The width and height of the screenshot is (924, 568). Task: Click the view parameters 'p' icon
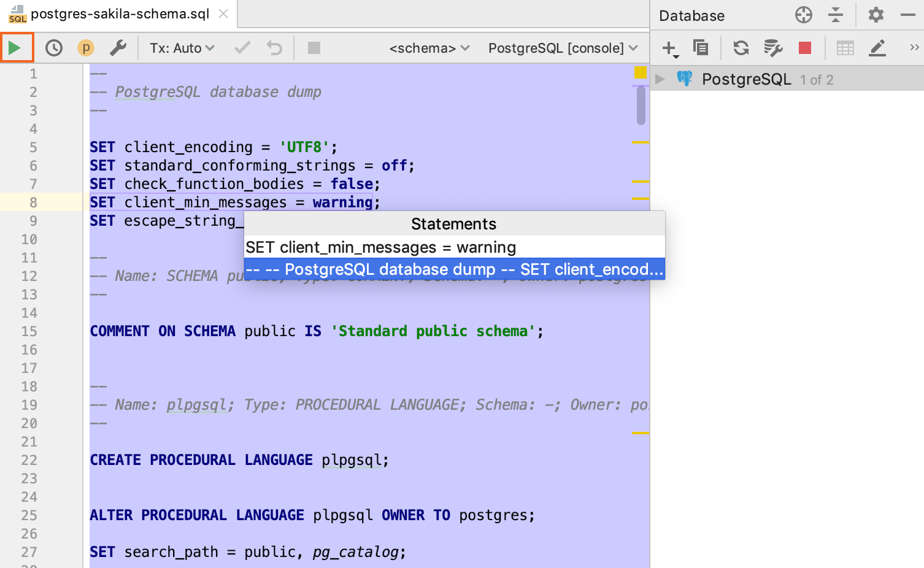pos(86,48)
